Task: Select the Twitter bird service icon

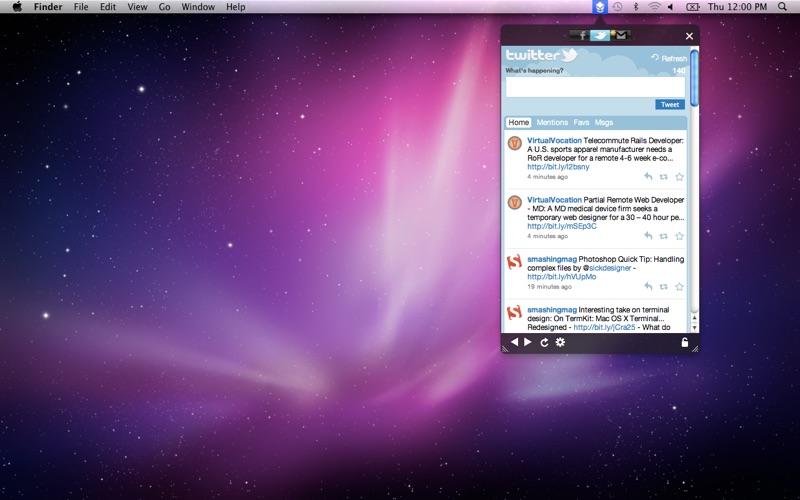Action: [x=600, y=35]
